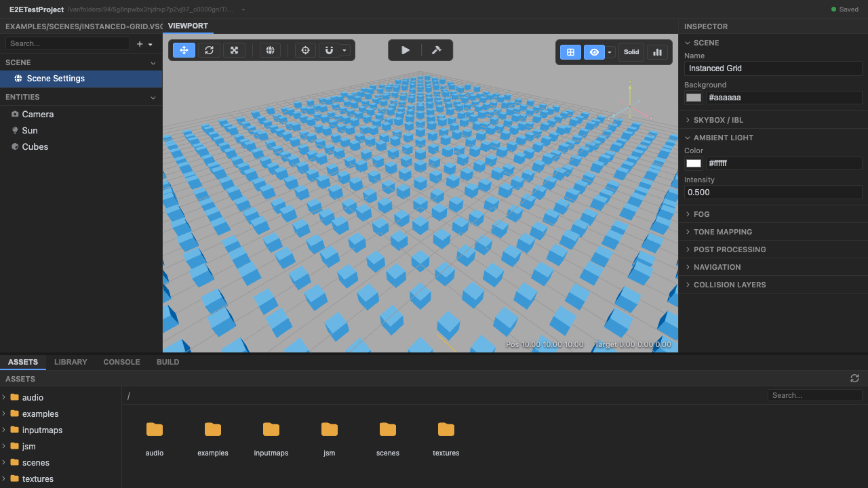
Task: Click the Cubes cube icon
Action: click(15, 147)
